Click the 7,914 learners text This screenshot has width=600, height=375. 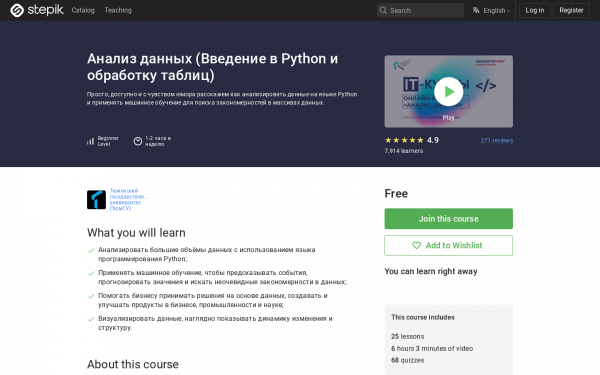pos(404,151)
